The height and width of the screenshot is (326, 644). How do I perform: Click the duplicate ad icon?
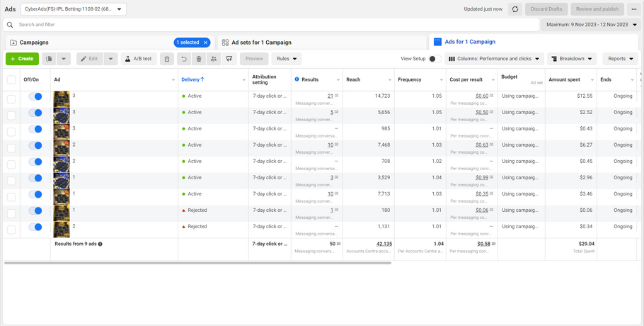(x=49, y=59)
